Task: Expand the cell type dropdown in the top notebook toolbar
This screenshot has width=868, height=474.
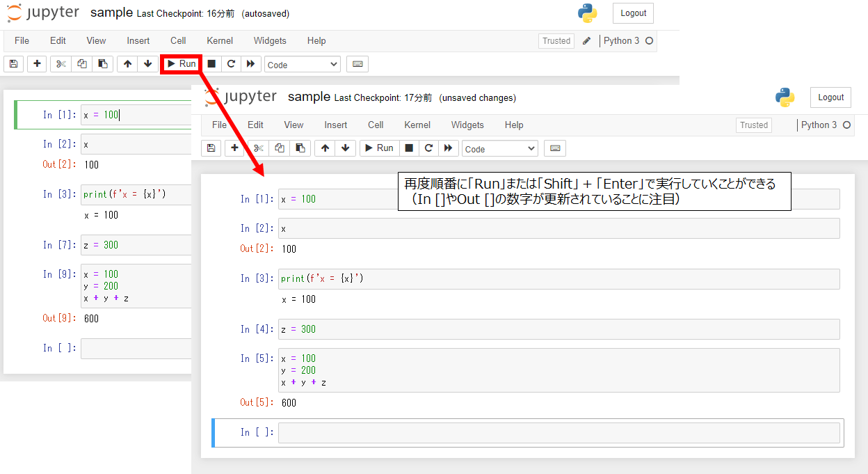Action: (303, 65)
